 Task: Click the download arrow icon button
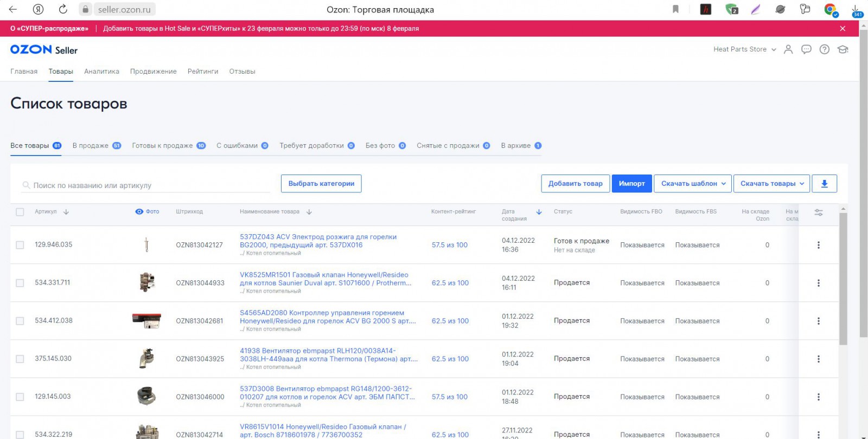(824, 184)
